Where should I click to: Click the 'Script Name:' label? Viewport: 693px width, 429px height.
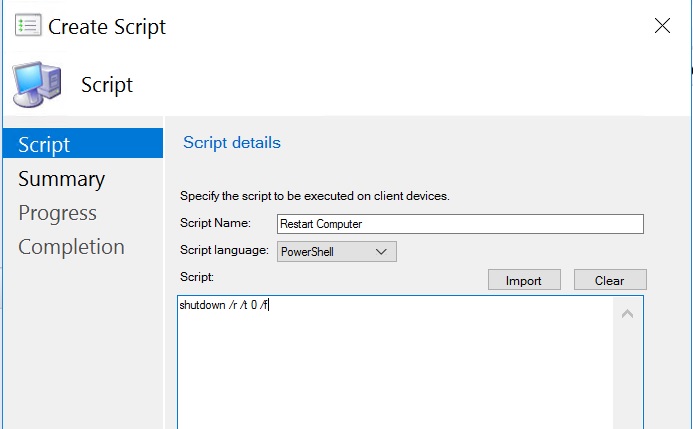click(215, 223)
